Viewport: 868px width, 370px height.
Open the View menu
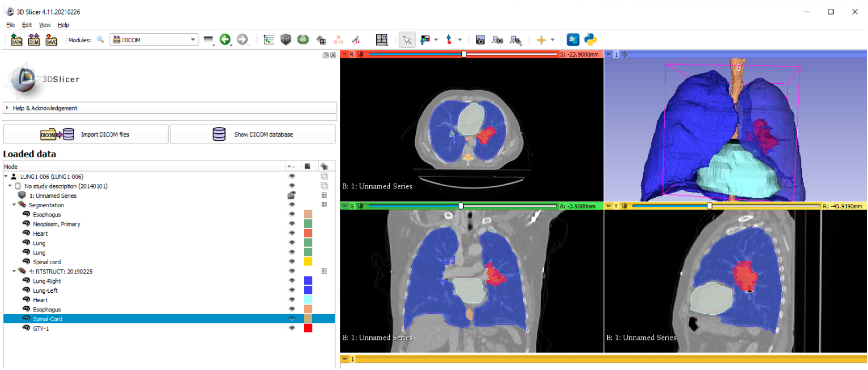point(44,25)
